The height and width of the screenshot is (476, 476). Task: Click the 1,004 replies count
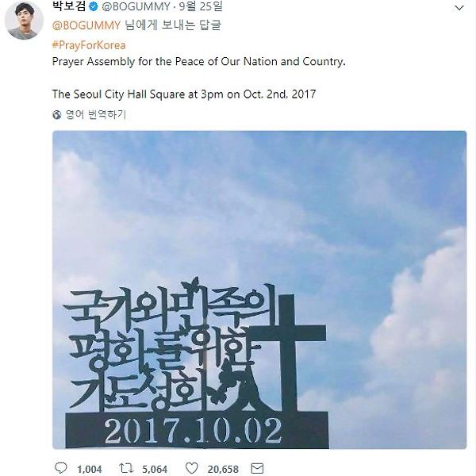pos(89,469)
